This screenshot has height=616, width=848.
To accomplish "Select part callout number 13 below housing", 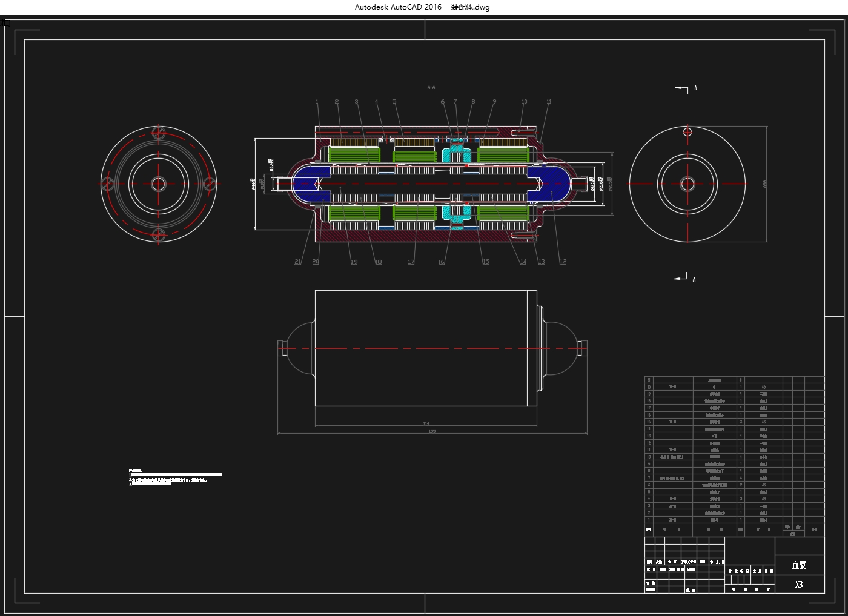I will click(542, 262).
